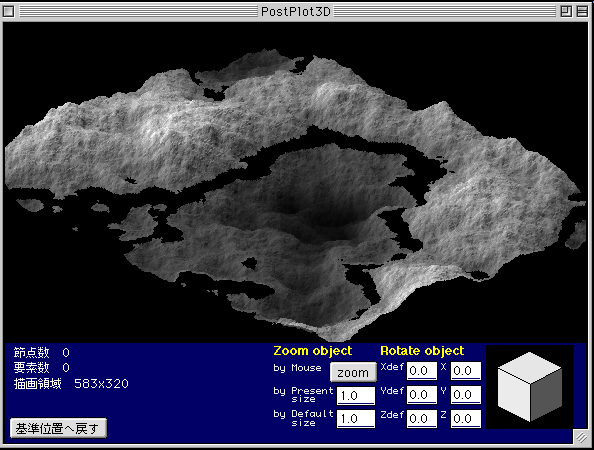Viewport: 594px width, 450px height.
Task: Click the 描画領域 583x320 size readout
Action: click(x=71, y=384)
